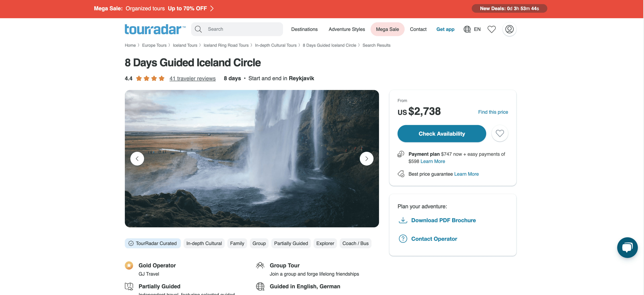
Task: Open the live chat bubble
Action: [627, 247]
